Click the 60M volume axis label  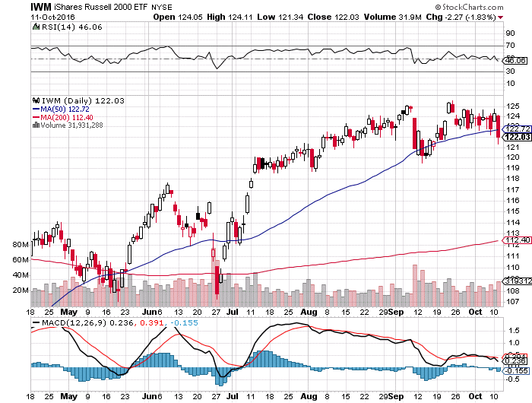tap(21, 260)
